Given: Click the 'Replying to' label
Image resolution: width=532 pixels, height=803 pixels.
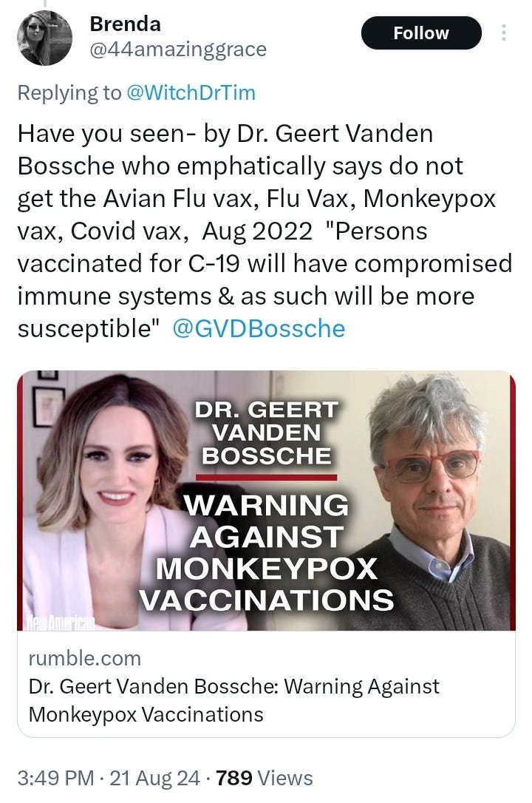Looking at the screenshot, I should [x=69, y=92].
